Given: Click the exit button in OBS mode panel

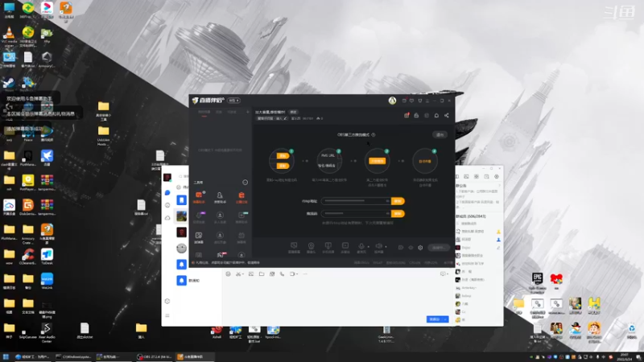Looking at the screenshot, I should (440, 134).
